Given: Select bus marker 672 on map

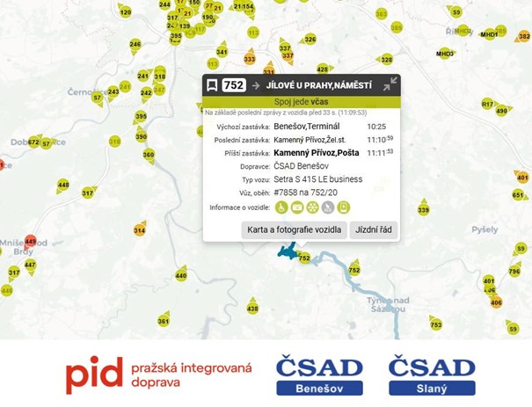Looking at the screenshot, I should coord(33,142).
